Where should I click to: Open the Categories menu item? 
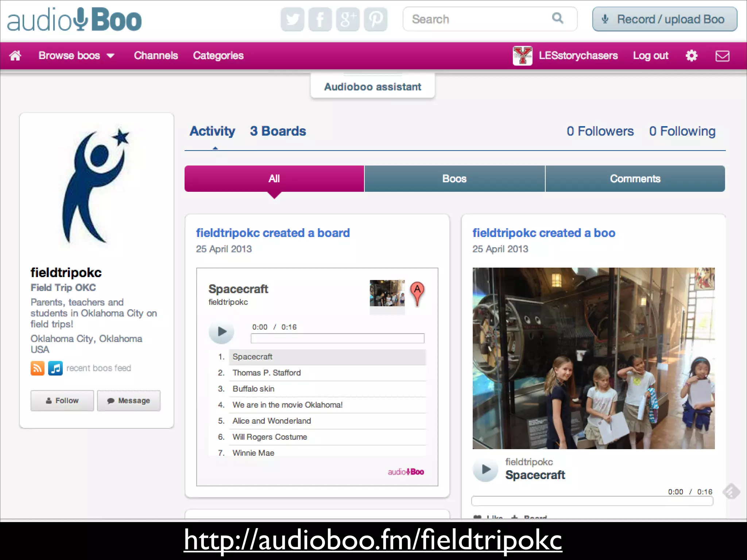tap(218, 55)
